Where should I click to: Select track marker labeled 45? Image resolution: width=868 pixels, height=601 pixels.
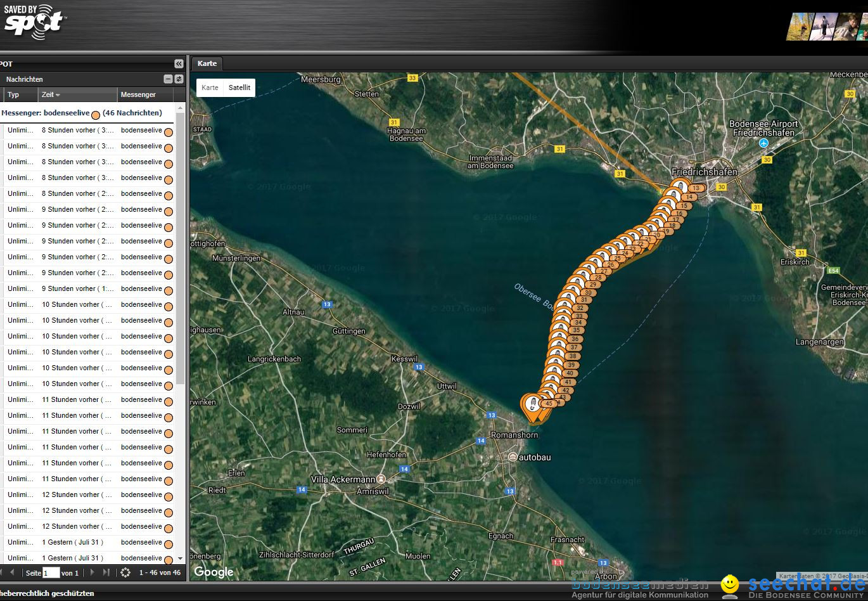[x=549, y=403]
